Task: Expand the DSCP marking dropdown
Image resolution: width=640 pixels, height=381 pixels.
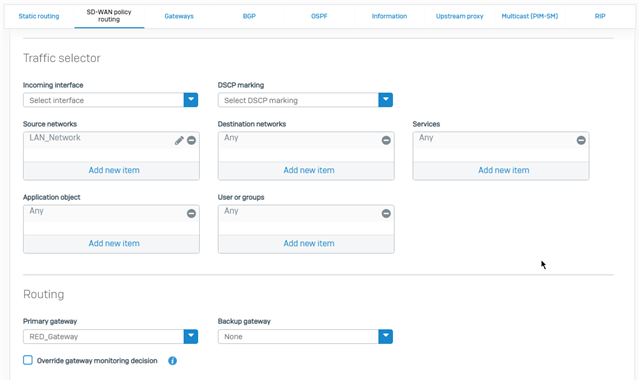Action: [x=386, y=100]
